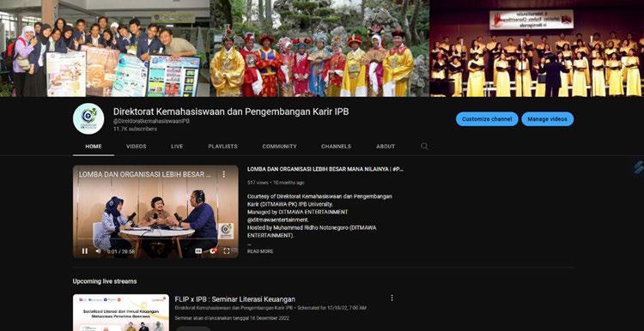Screen dimensions: 644x331
Task: Pause the featured video
Action: coord(85,251)
